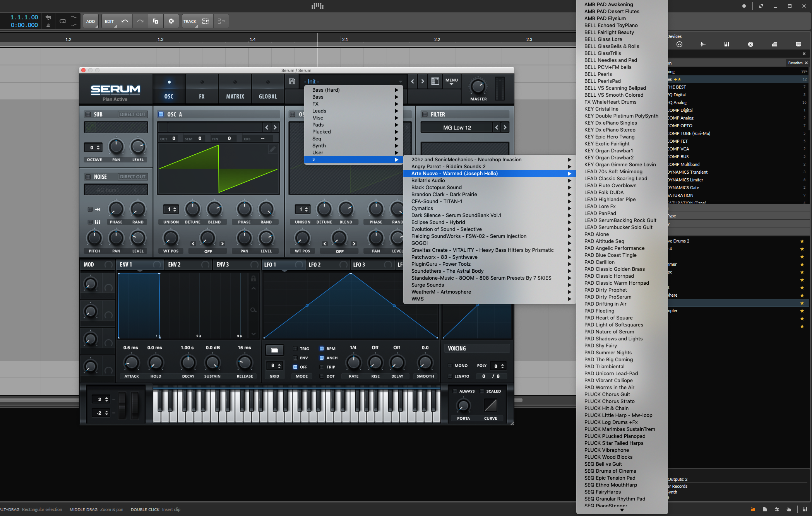Open the Init preset name dropdown
The width and height of the screenshot is (812, 516).
pos(353,82)
